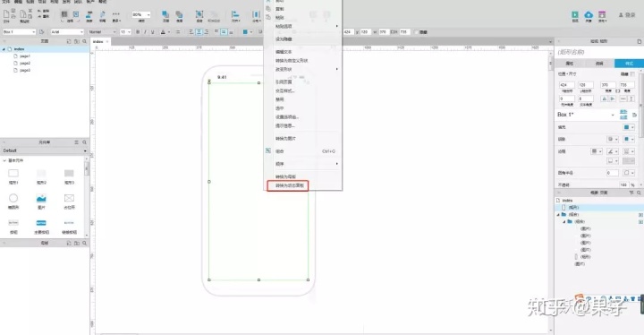Click the Publish icon in top toolbar
This screenshot has height=335, width=644.
tap(602, 15)
